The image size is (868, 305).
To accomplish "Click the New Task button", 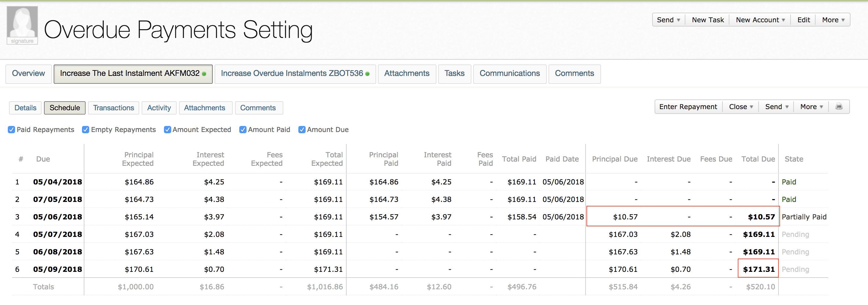I will pos(708,20).
